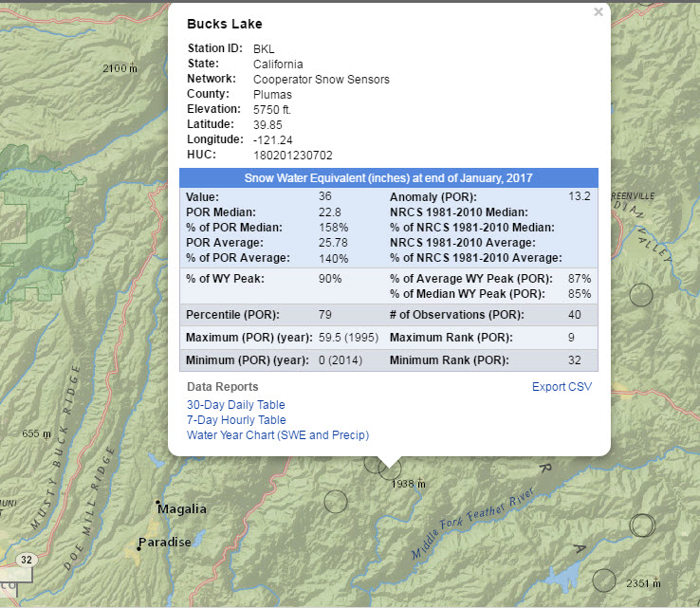Click the Export CSV link
Screen dimensions: 700x608
562,387
